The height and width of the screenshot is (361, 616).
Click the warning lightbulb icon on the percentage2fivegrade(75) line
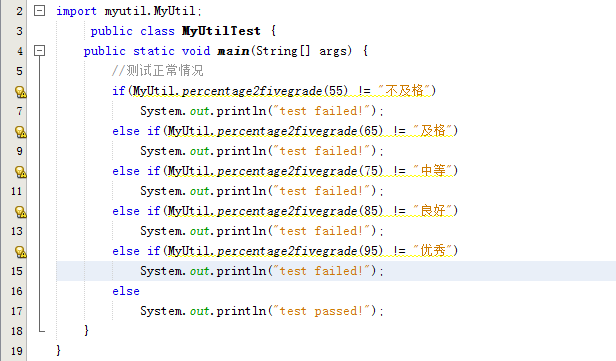pyautogui.click(x=20, y=172)
